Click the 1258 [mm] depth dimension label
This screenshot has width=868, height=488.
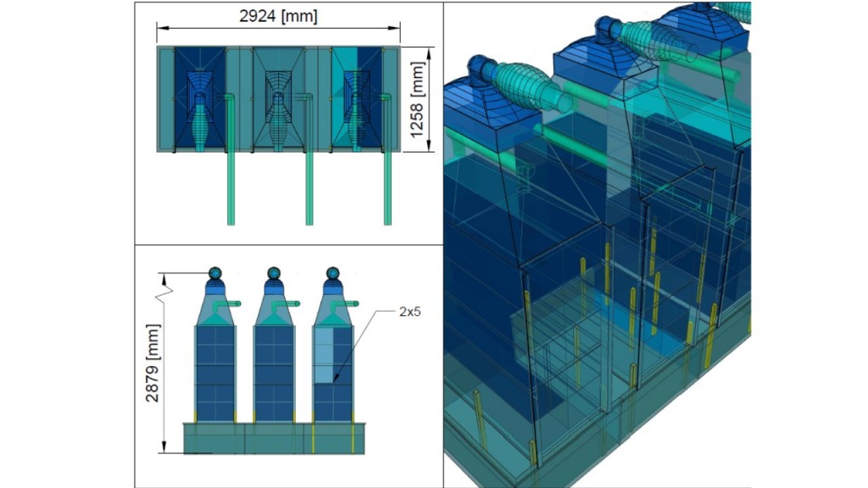pyautogui.click(x=416, y=100)
